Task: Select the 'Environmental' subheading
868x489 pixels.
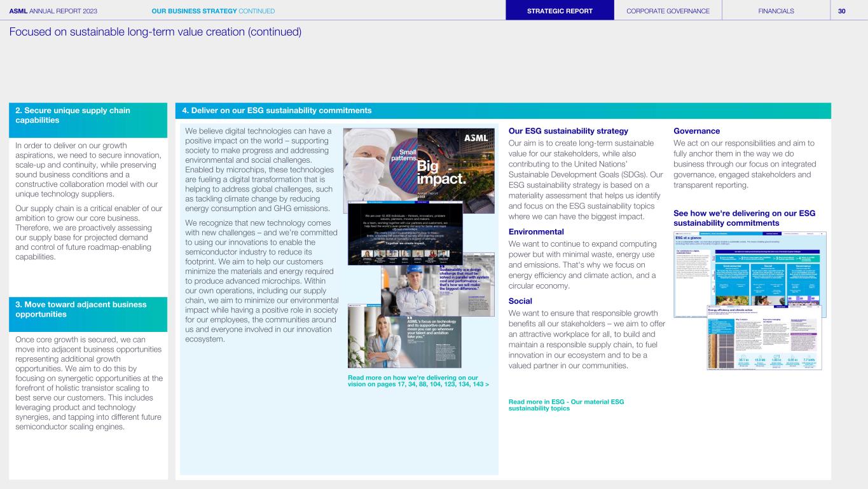Action: click(536, 232)
